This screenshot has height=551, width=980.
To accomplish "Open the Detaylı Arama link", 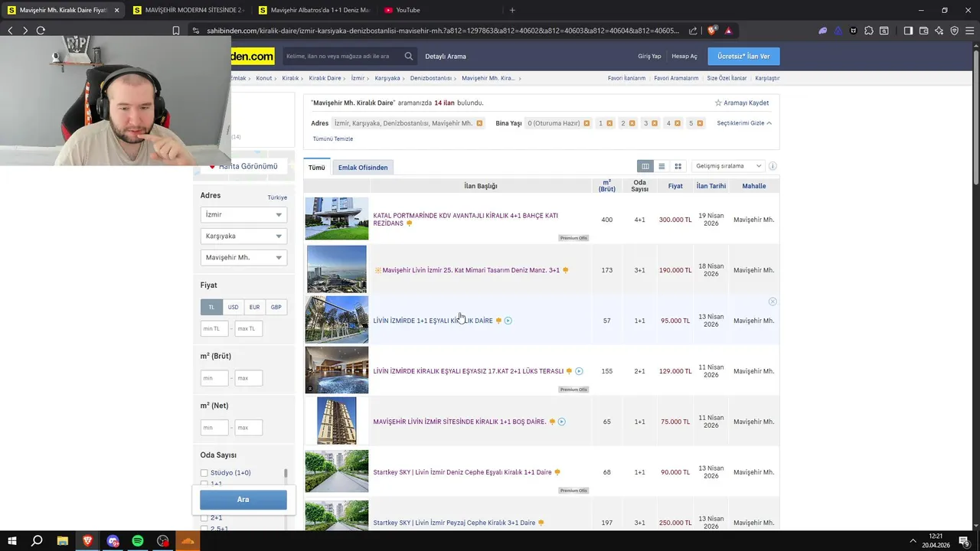I will click(x=446, y=56).
